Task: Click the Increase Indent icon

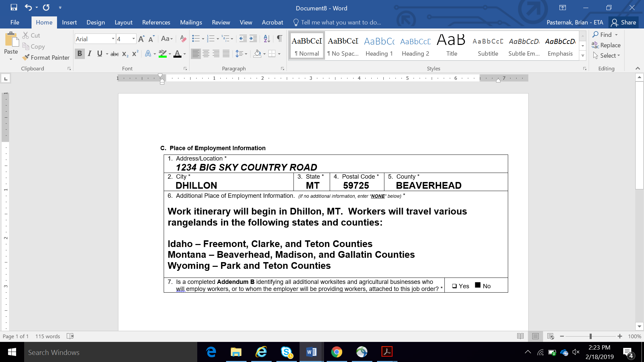Action: pos(254,39)
